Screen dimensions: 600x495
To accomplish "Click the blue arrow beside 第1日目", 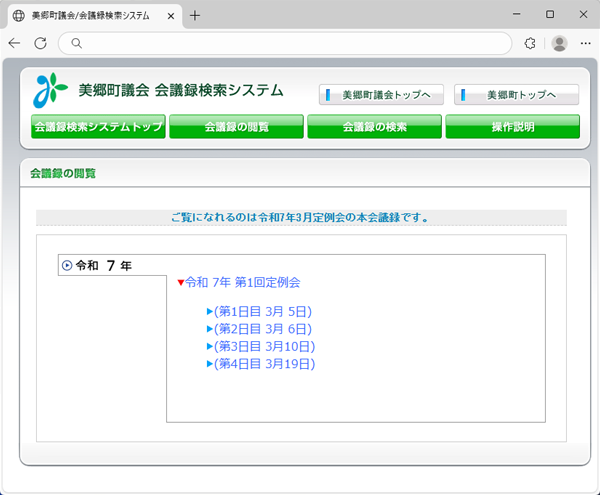I will tap(210, 311).
